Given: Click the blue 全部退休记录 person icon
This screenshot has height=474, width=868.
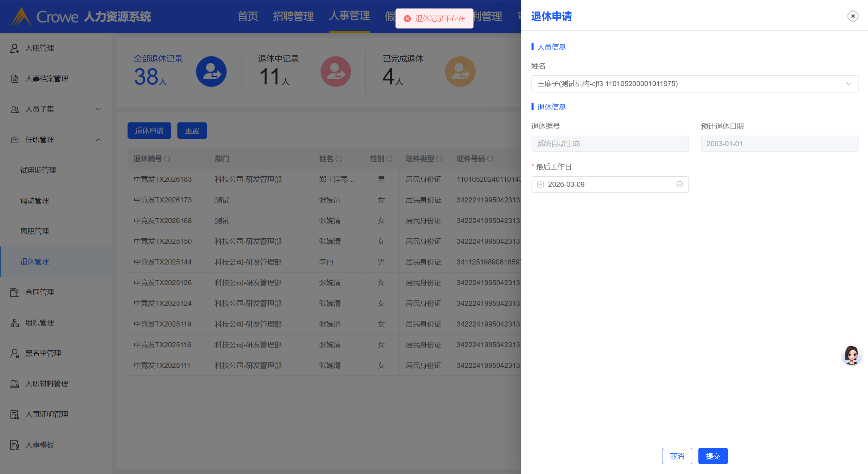Looking at the screenshot, I should (211, 72).
